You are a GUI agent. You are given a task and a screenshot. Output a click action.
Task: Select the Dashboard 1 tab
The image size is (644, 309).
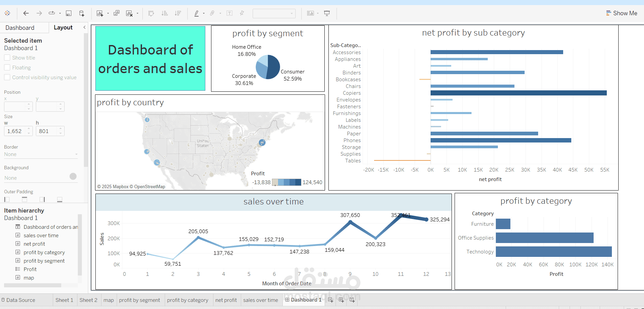pyautogui.click(x=303, y=300)
